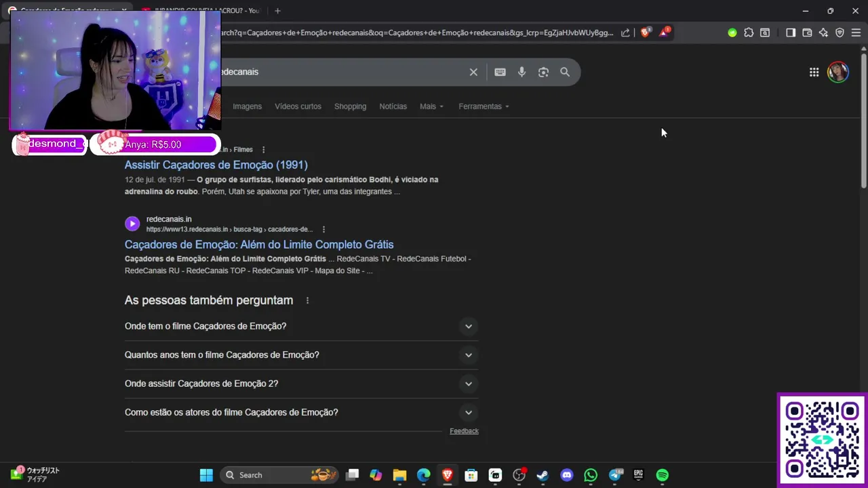The height and width of the screenshot is (488, 868).
Task: Open the Leo AI sparkle icon
Action: 823,33
